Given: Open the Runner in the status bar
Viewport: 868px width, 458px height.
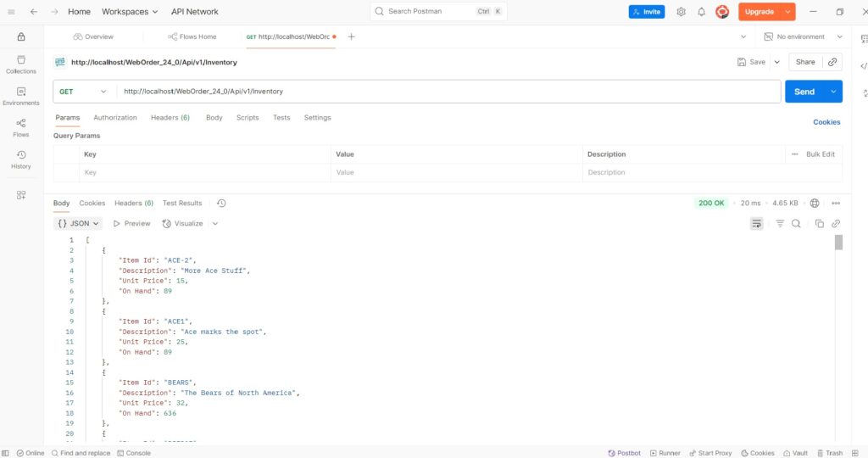Looking at the screenshot, I should pos(665,453).
